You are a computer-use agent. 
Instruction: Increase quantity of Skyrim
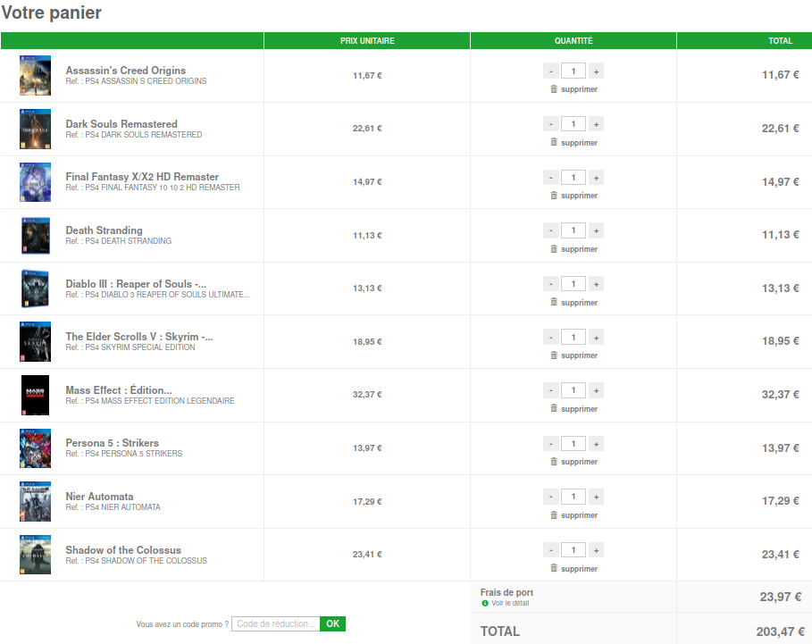coord(596,338)
